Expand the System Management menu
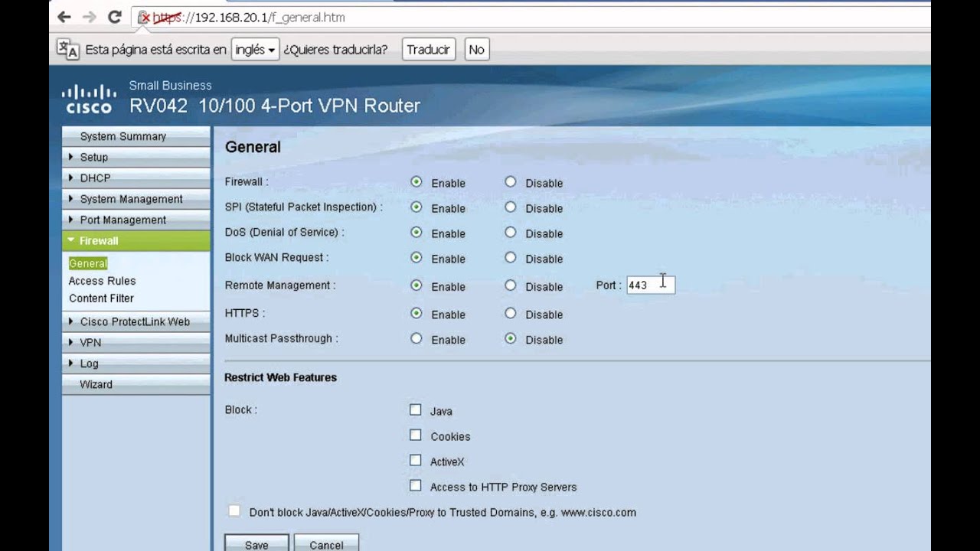 (x=136, y=199)
